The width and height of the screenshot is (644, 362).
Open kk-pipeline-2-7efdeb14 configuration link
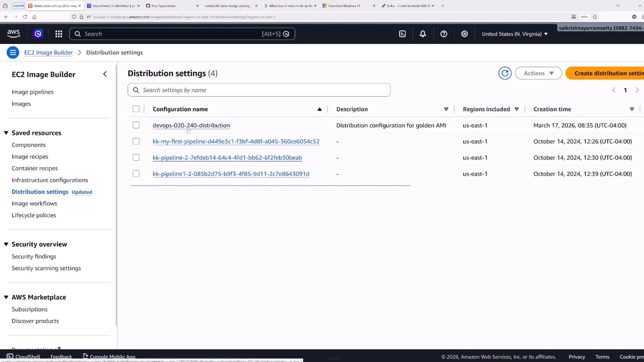(x=227, y=158)
